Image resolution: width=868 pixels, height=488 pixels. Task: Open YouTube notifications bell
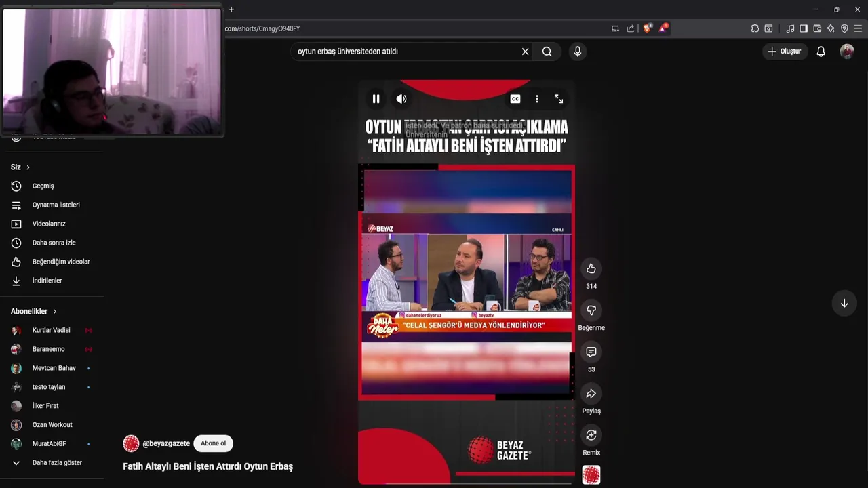(x=821, y=52)
